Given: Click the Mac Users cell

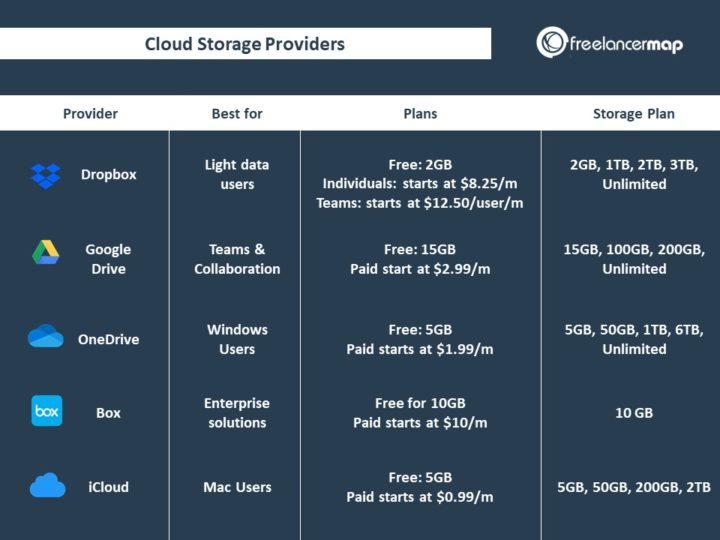Looking at the screenshot, I should click(237, 487).
